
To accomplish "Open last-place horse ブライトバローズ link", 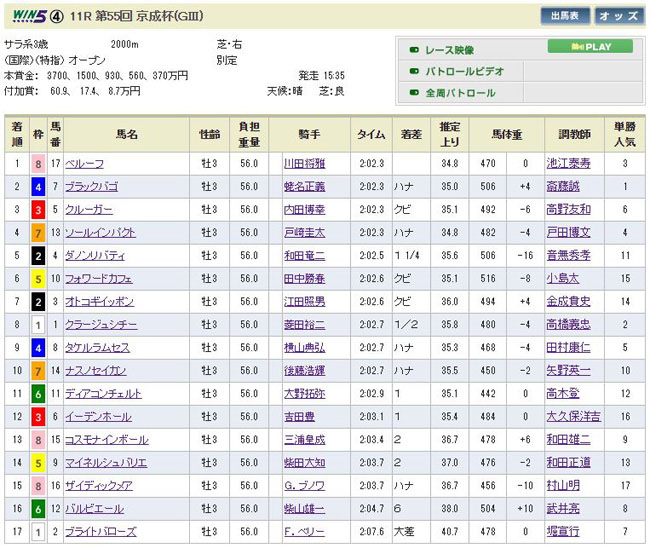I will click(100, 531).
